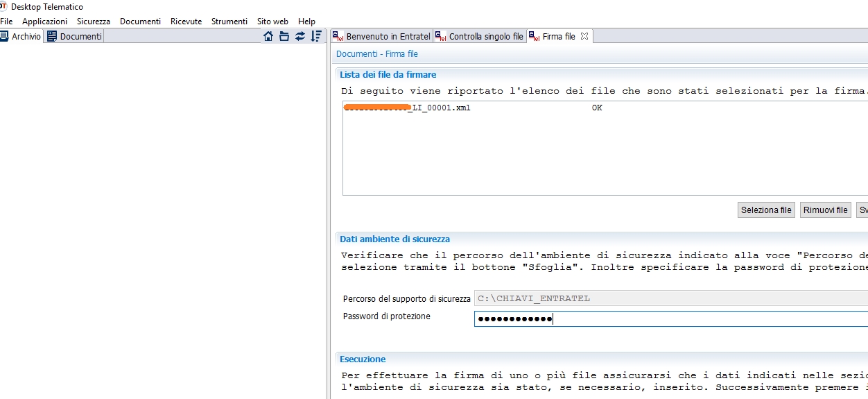Click the sync arrows icon in Archivio toolbar
Image resolution: width=868 pixels, height=399 pixels.
point(300,36)
